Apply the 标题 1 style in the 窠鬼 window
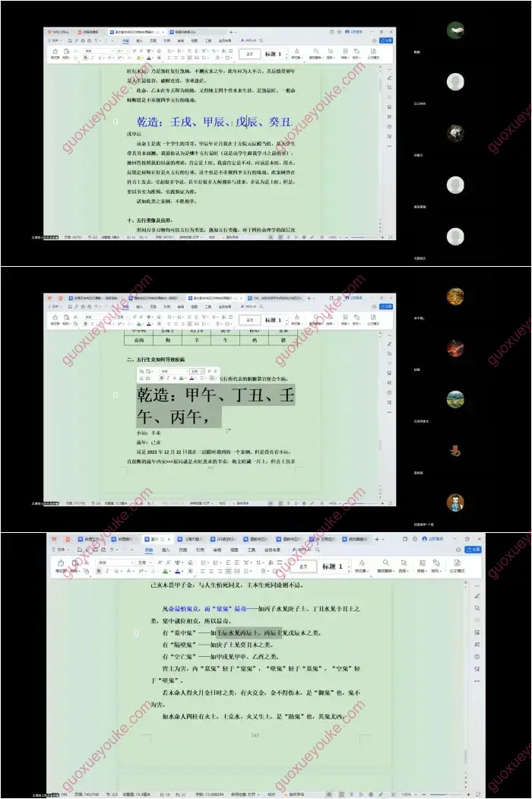 [333, 566]
